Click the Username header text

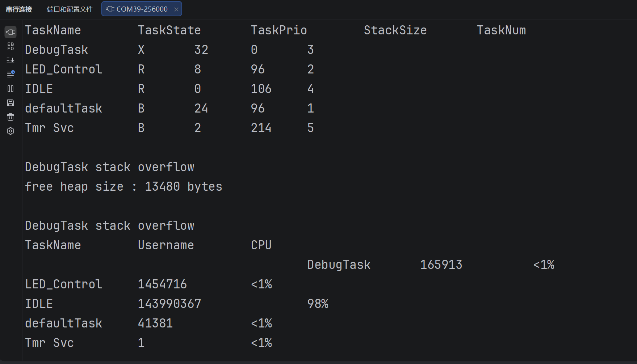pyautogui.click(x=166, y=245)
